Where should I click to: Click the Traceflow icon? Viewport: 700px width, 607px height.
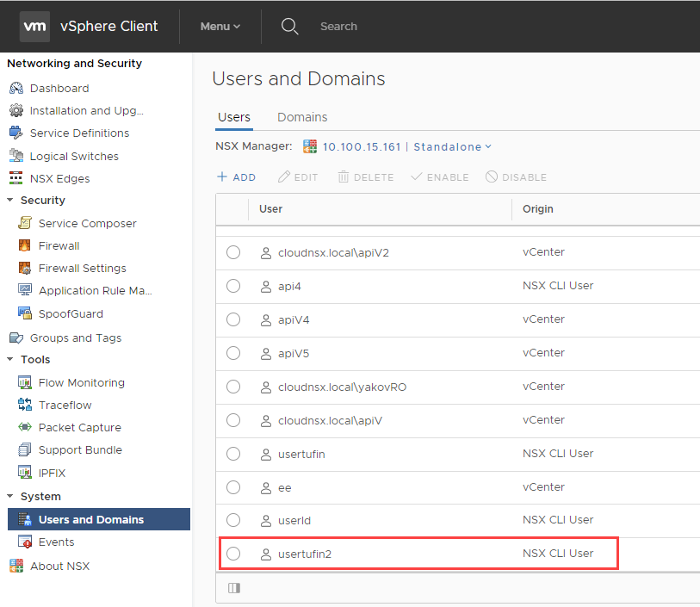pos(25,405)
